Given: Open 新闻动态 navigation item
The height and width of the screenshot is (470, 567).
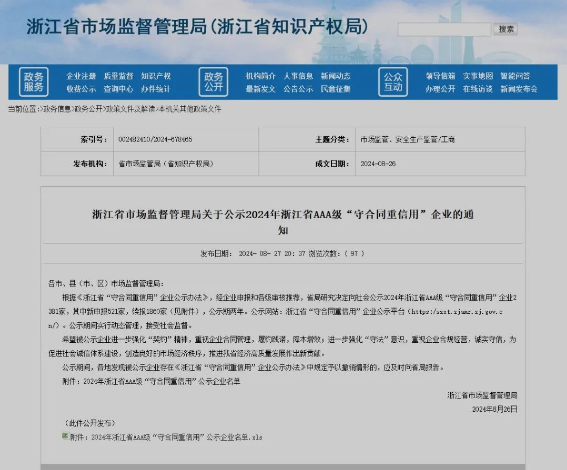Looking at the screenshot, I should (x=336, y=76).
